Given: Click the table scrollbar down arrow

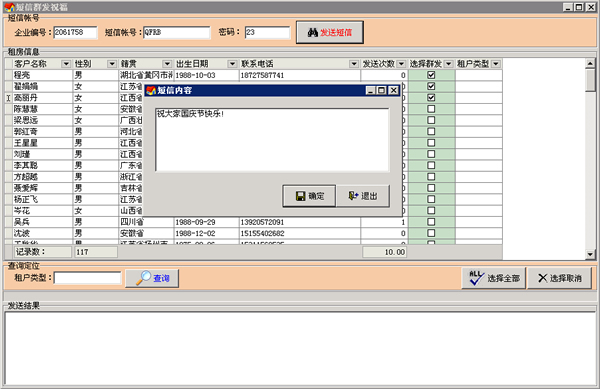Looking at the screenshot, I should point(590,254).
